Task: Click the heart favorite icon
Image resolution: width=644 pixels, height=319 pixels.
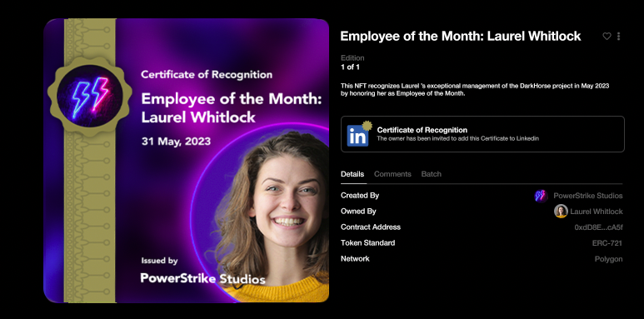Action: (x=607, y=36)
